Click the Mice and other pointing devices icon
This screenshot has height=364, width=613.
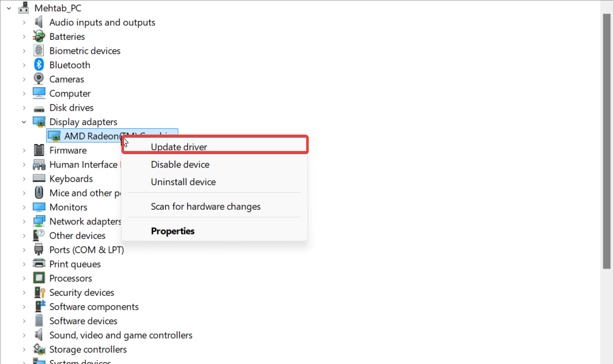(x=39, y=193)
